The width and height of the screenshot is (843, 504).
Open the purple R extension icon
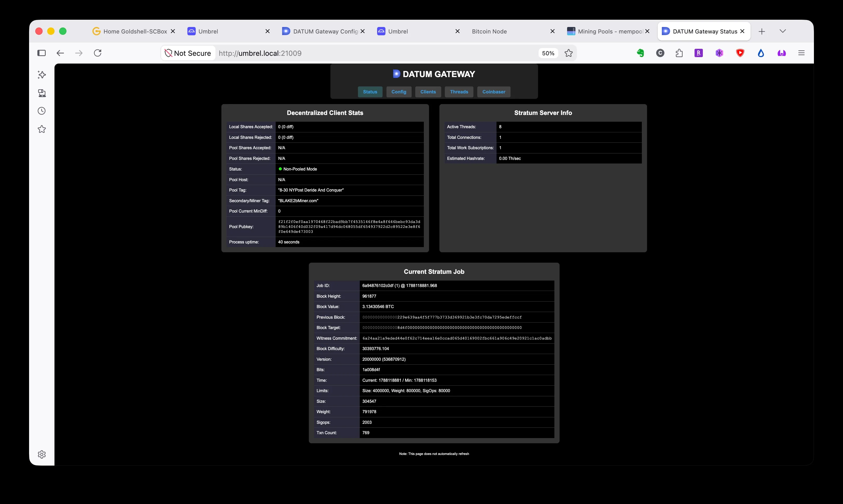pyautogui.click(x=699, y=53)
